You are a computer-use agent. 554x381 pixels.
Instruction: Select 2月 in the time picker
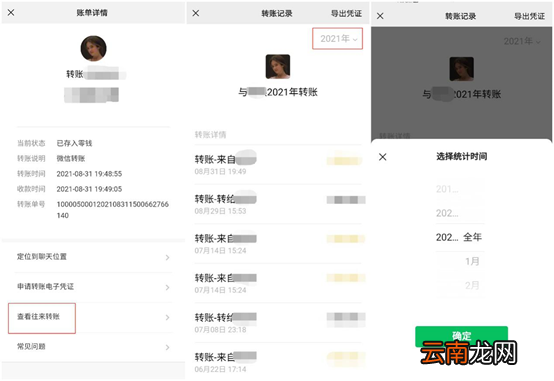pyautogui.click(x=472, y=285)
